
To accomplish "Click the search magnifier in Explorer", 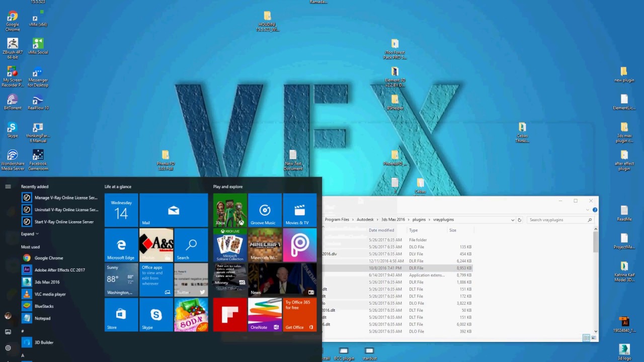I will pyautogui.click(x=590, y=220).
